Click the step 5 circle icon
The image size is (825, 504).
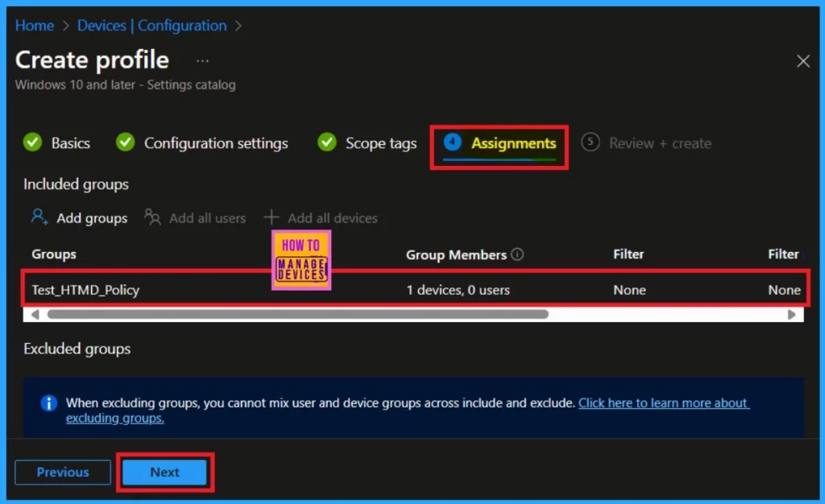pyautogui.click(x=591, y=142)
